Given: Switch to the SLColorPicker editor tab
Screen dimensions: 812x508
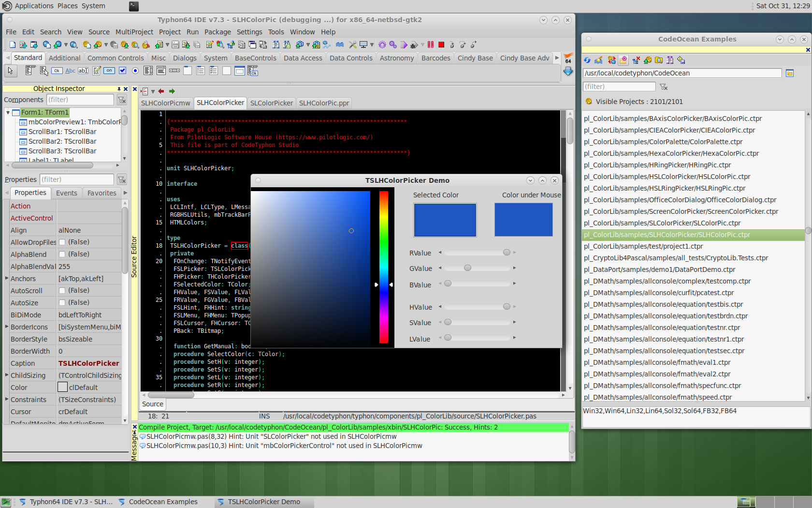Looking at the screenshot, I should [x=271, y=103].
